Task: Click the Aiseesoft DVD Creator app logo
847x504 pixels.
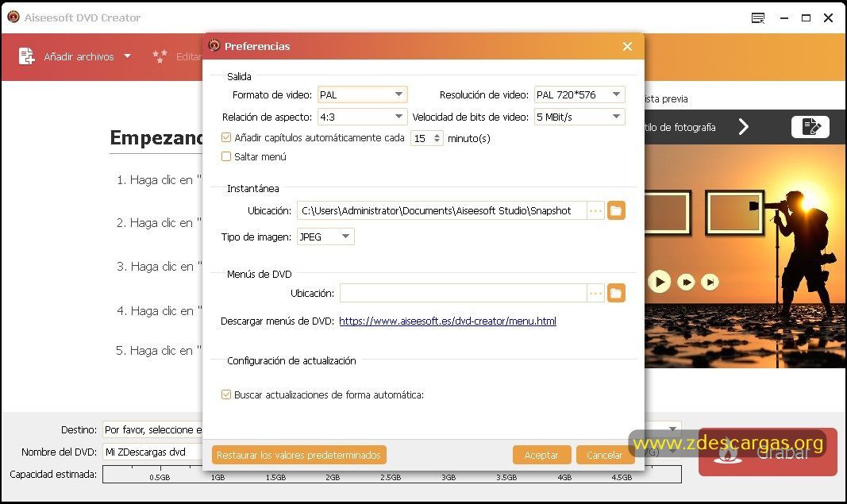Action: coord(13,17)
